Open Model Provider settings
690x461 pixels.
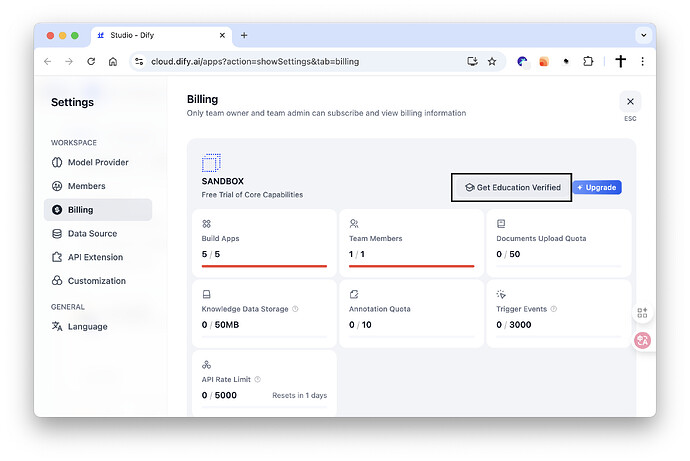[98, 162]
